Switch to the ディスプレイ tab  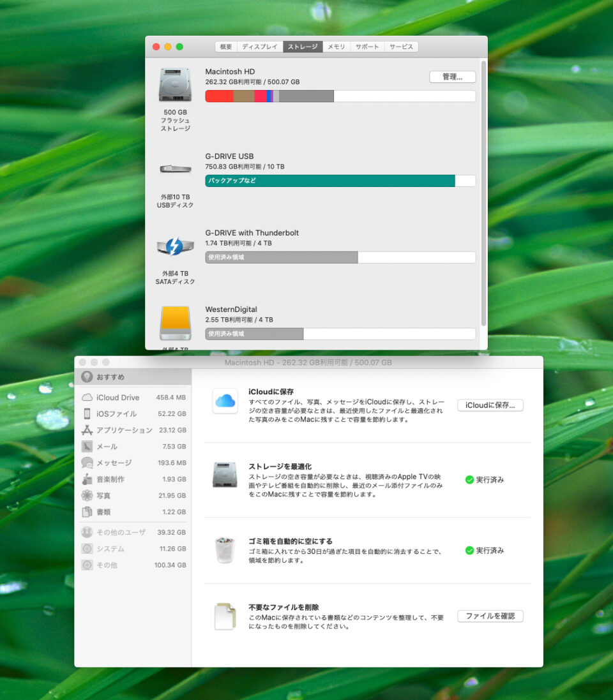[260, 47]
